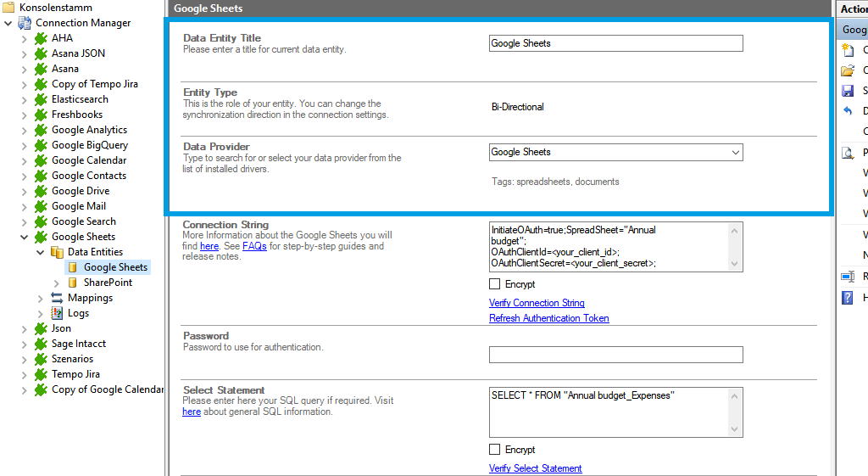Click into the Password input field

[615, 355]
